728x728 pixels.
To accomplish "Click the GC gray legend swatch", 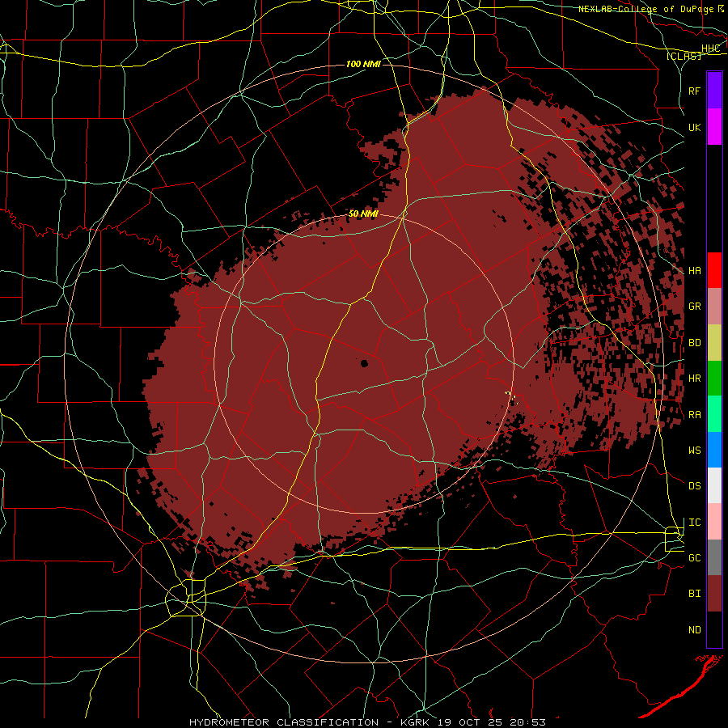I will (714, 557).
